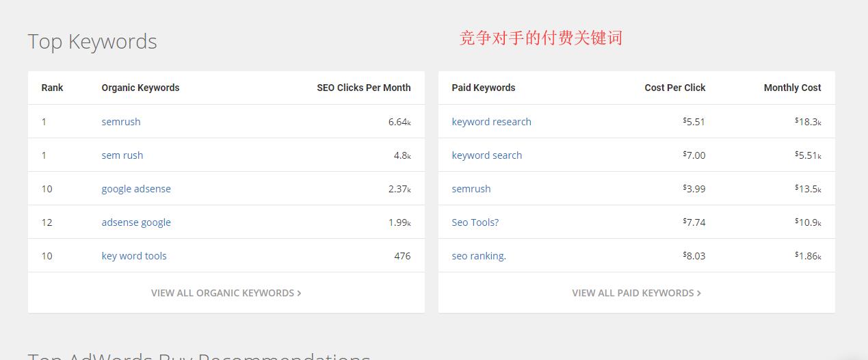Screen dimensions: 868x360
Task: Click rank 1 in the sem rush row
Action: [x=44, y=155]
